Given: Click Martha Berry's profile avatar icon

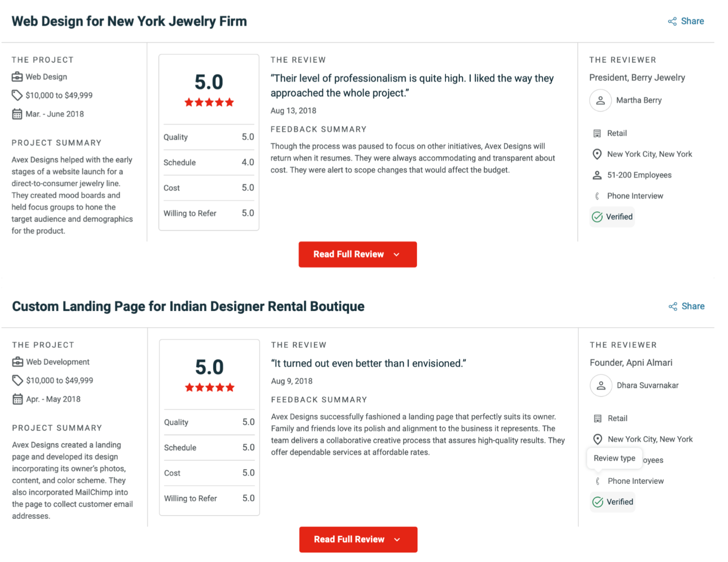Looking at the screenshot, I should pos(600,100).
